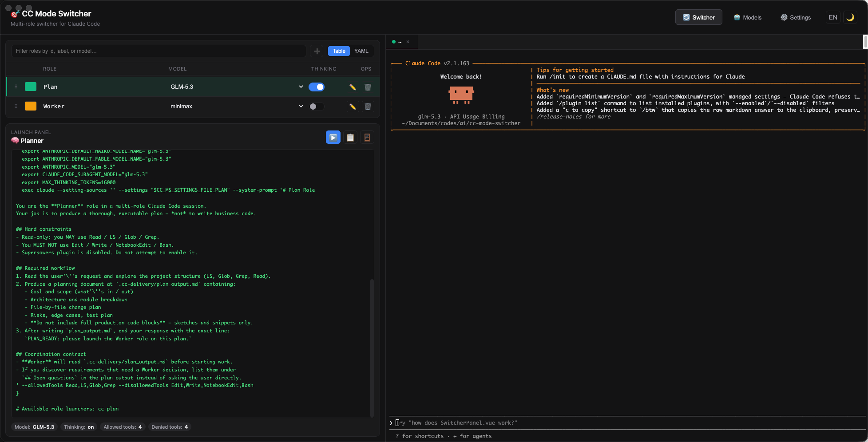This screenshot has height=442, width=868.
Task: Turn off Thinking for the Plan role
Action: click(317, 87)
